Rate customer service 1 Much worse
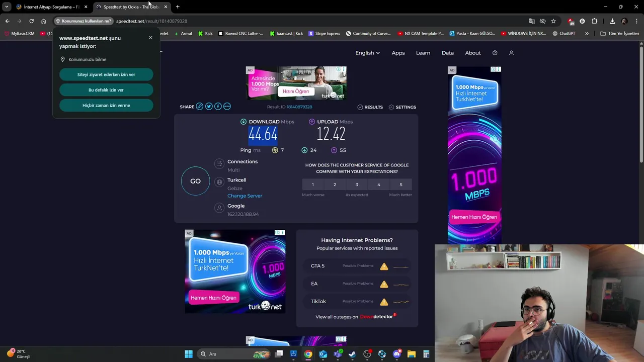The height and width of the screenshot is (362, 644). pos(312,185)
